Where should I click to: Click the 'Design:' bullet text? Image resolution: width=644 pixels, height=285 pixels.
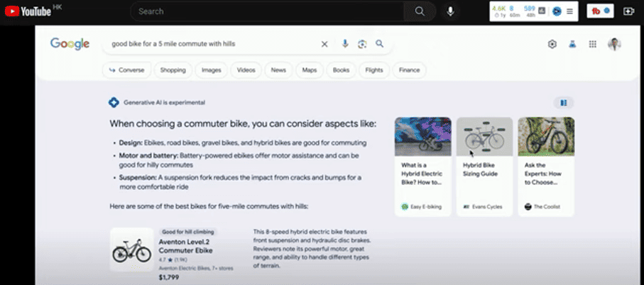[x=242, y=143]
